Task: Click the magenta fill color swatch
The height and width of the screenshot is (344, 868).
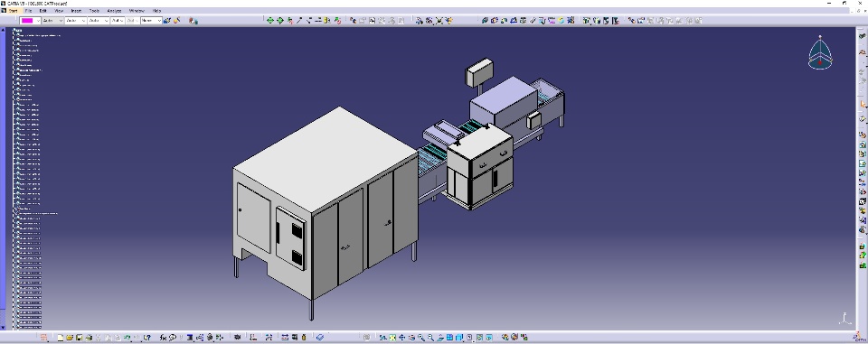Action: pyautogui.click(x=27, y=21)
